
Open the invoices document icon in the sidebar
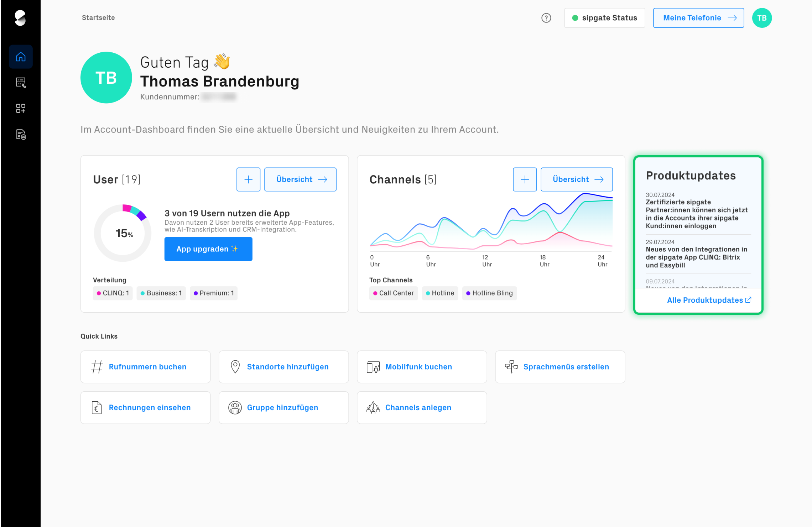20,135
